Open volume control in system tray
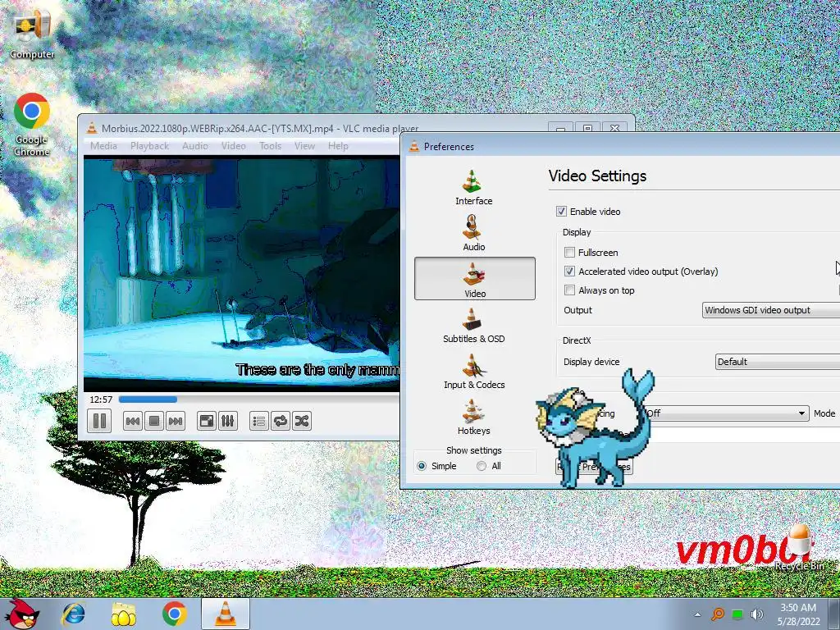Image resolution: width=840 pixels, height=630 pixels. (x=756, y=614)
